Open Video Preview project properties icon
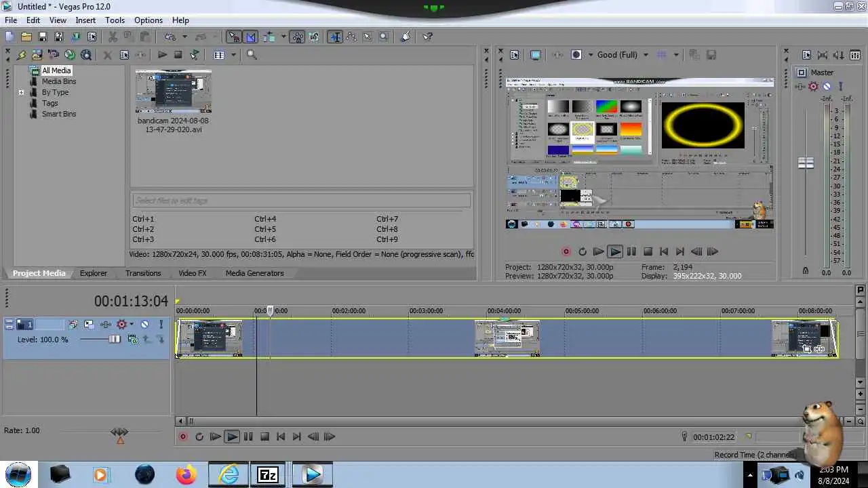The image size is (868, 488). click(x=514, y=55)
